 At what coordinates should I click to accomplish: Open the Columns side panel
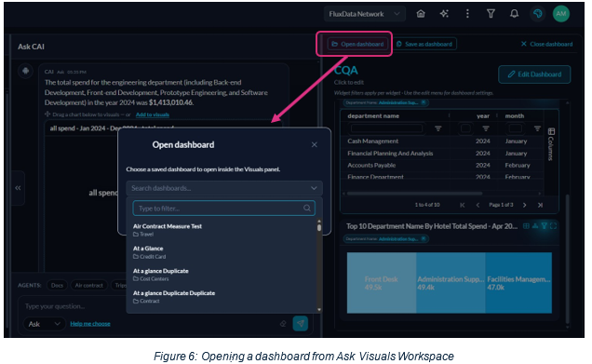[551, 144]
